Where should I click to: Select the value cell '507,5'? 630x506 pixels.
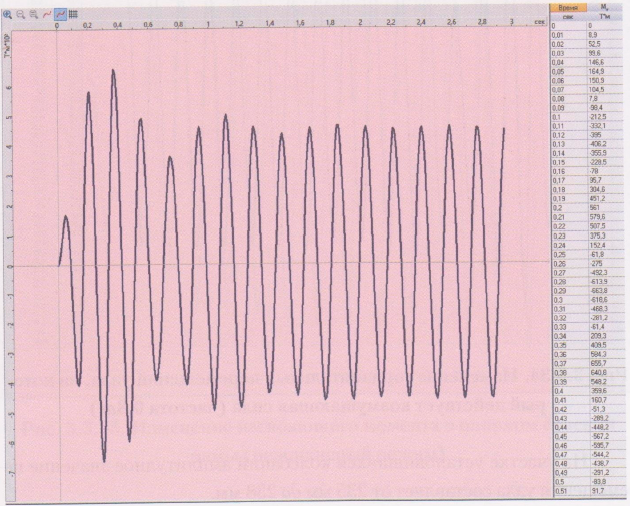click(605, 226)
